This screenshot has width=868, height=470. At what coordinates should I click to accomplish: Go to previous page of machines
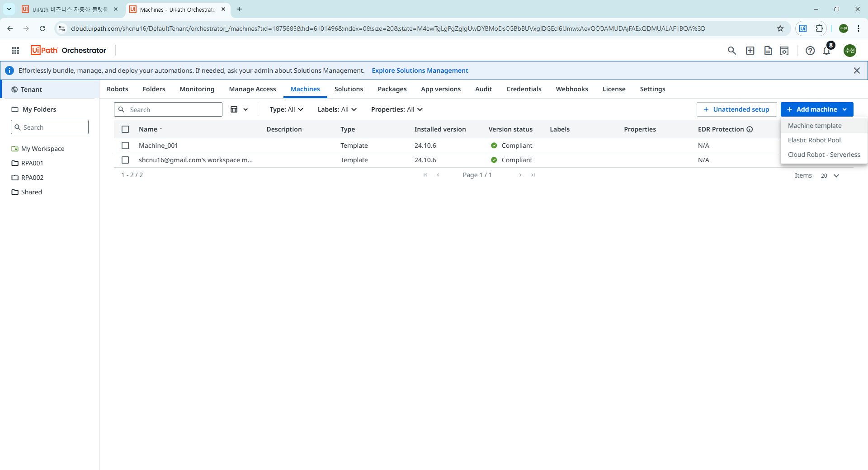(438, 175)
